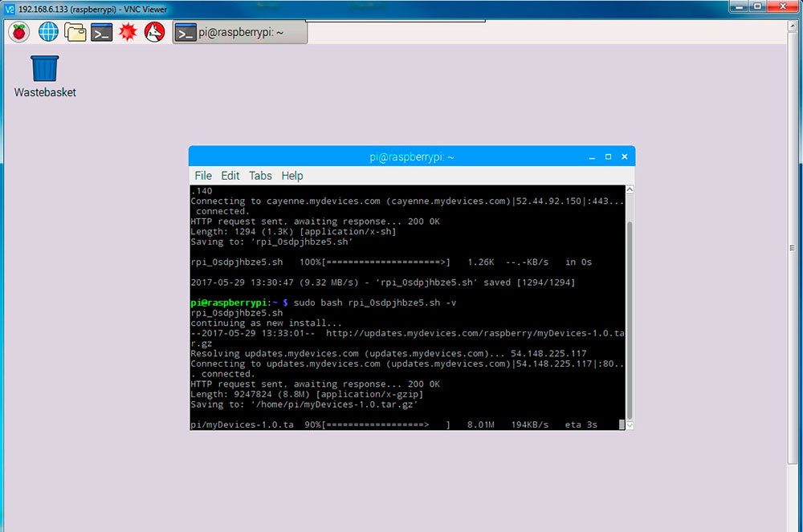
Task: Click the green pi@raspberrypi prompt text
Action: click(x=229, y=303)
